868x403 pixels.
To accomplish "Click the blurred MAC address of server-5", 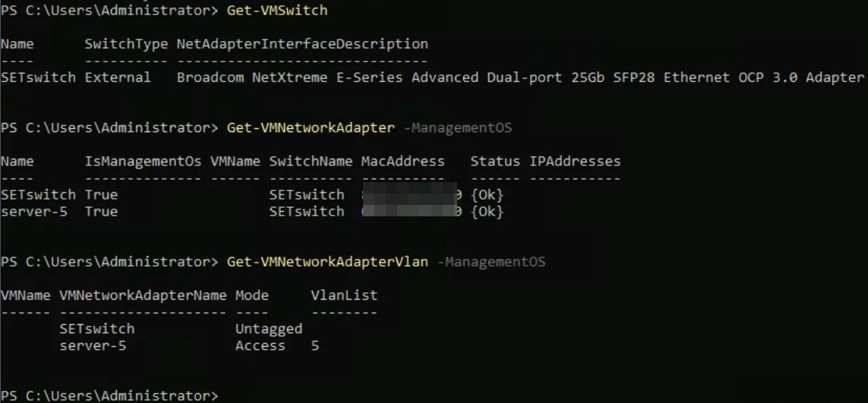I will (x=412, y=212).
